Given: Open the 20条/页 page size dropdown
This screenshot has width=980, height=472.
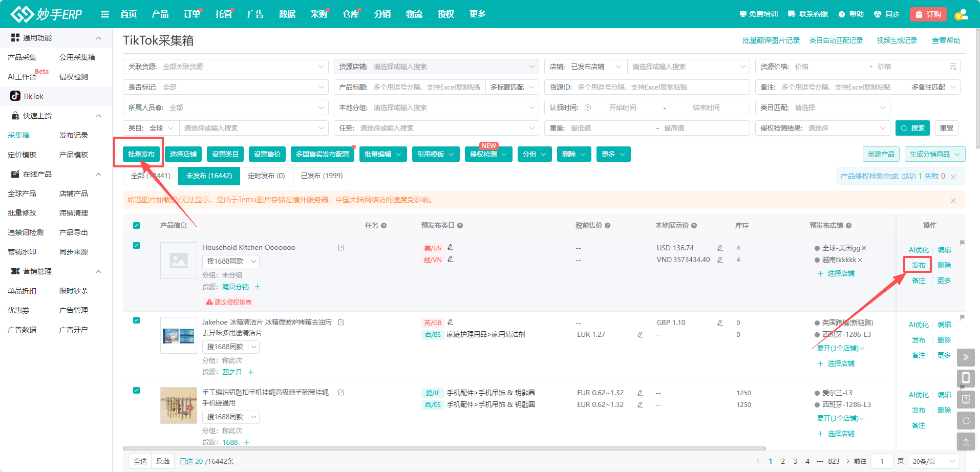Looking at the screenshot, I should coord(934,461).
